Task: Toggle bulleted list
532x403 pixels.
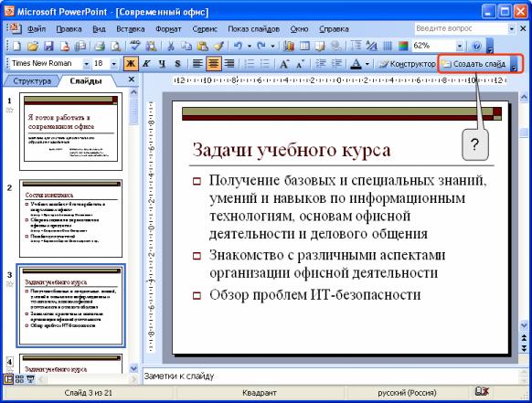Action: click(x=265, y=64)
